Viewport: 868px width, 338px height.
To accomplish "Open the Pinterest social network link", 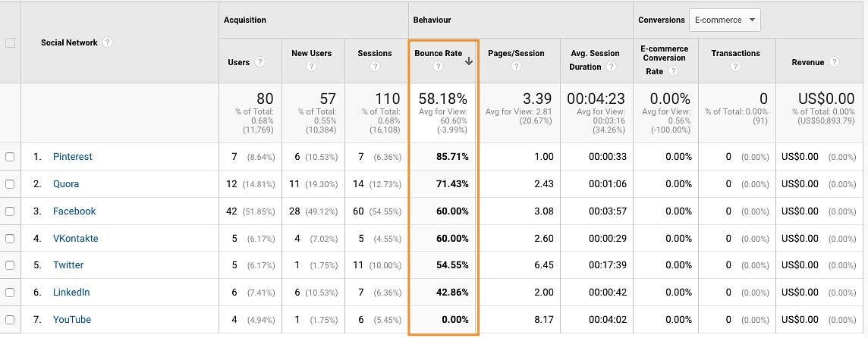I will tap(73, 157).
